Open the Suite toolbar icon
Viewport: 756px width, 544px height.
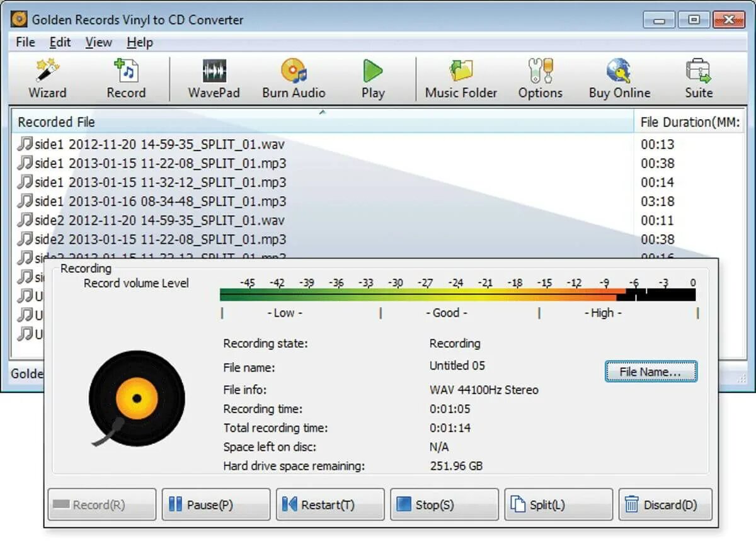[699, 79]
